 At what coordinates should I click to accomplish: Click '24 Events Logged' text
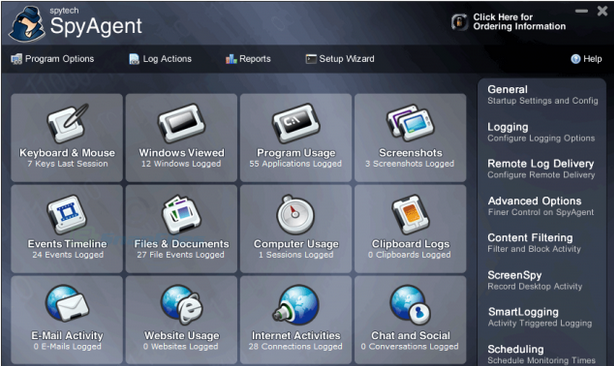click(x=68, y=255)
